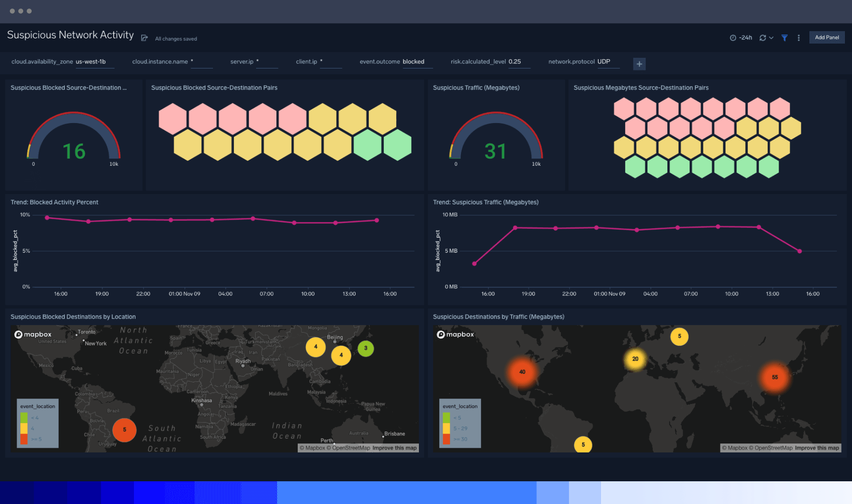Edit the cloud.availability_zone filter value
Viewport: 852px width, 504px height.
[94, 62]
